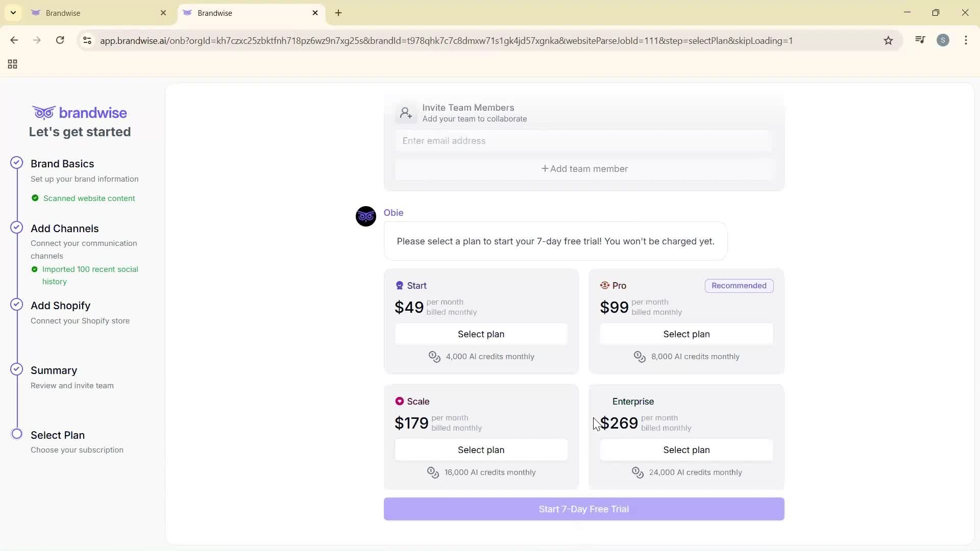The height and width of the screenshot is (551, 980).
Task: Click the AI credits icon under the Start plan
Action: point(434,356)
